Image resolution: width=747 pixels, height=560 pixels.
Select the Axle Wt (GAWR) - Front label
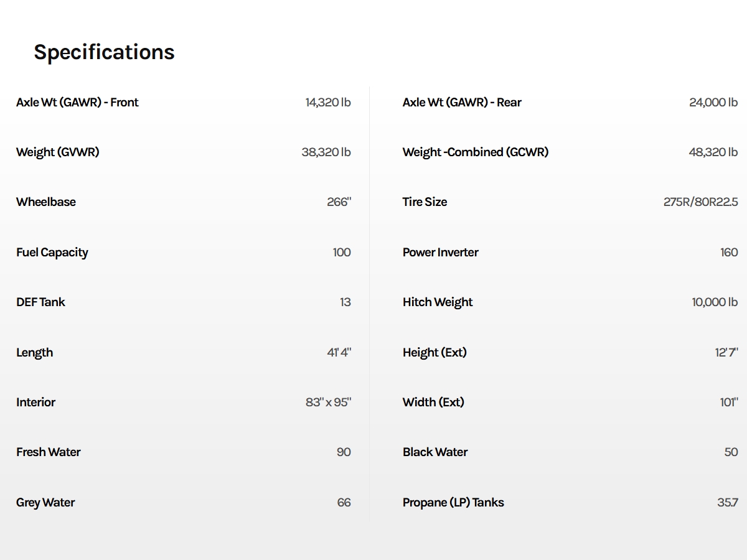pyautogui.click(x=77, y=103)
